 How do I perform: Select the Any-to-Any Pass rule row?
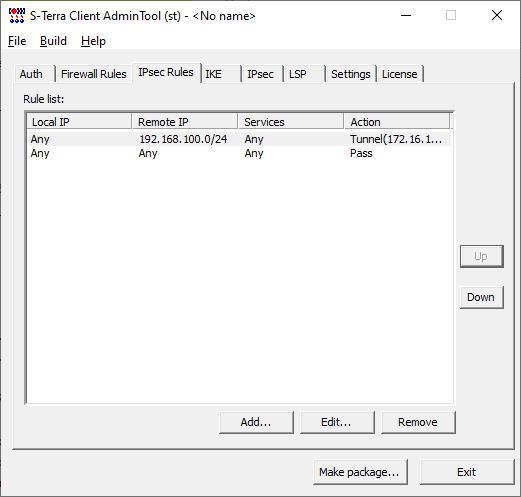(x=240, y=153)
